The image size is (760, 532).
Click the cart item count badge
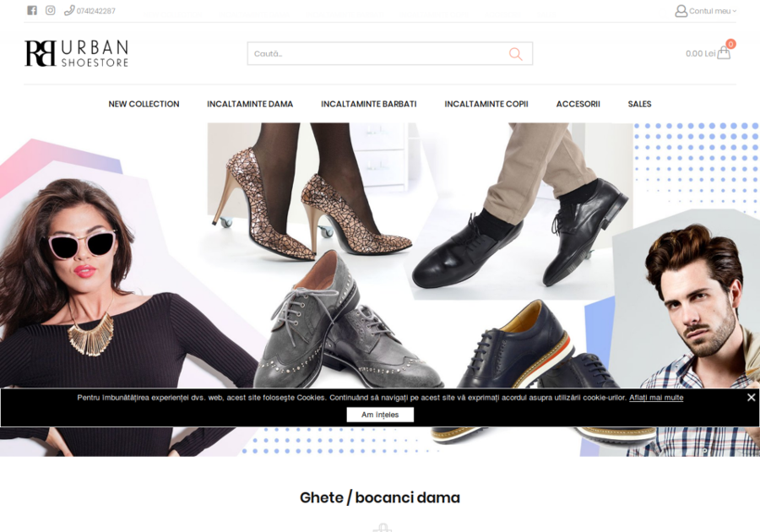730,44
